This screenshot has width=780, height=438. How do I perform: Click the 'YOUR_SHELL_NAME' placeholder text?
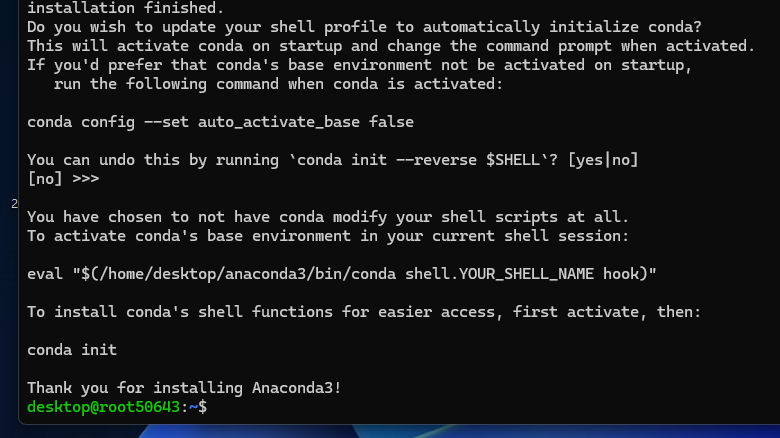click(526, 274)
